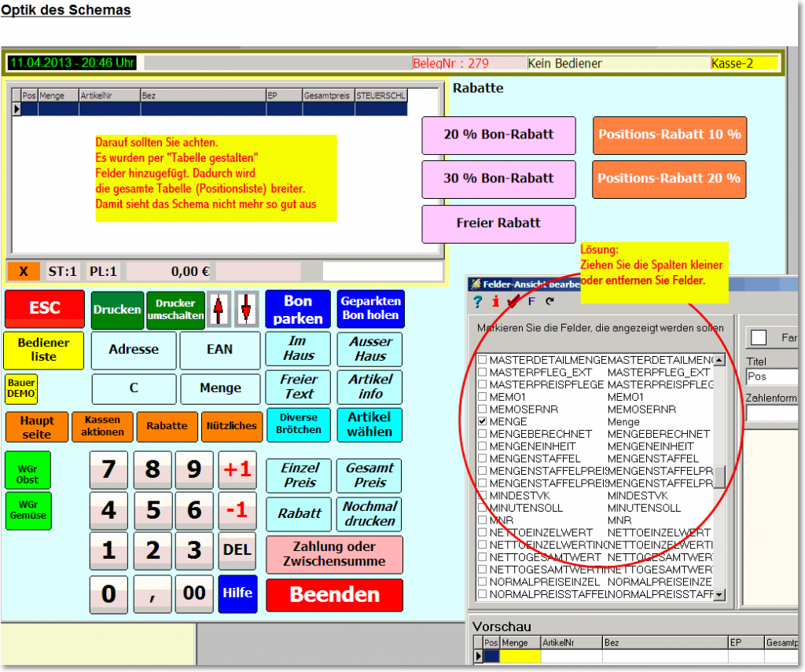This screenshot has height=672, width=805.
Task: Switch to the Kassen aktionen page
Action: [x=103, y=426]
